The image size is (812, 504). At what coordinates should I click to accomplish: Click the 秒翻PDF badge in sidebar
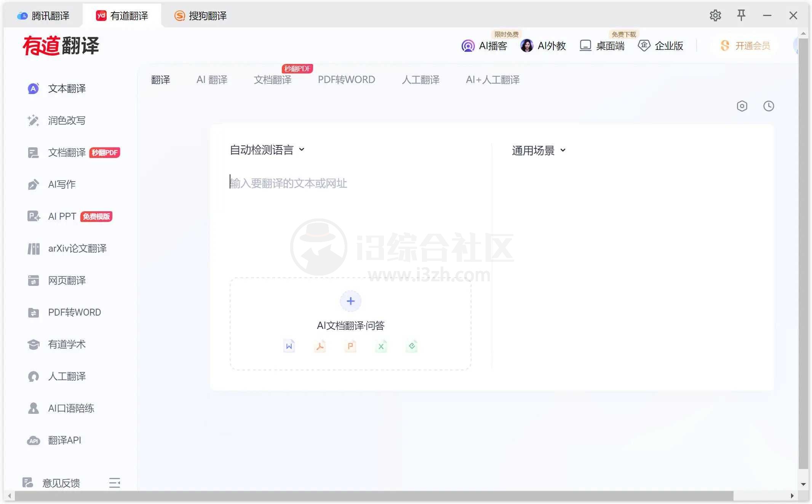click(x=105, y=153)
